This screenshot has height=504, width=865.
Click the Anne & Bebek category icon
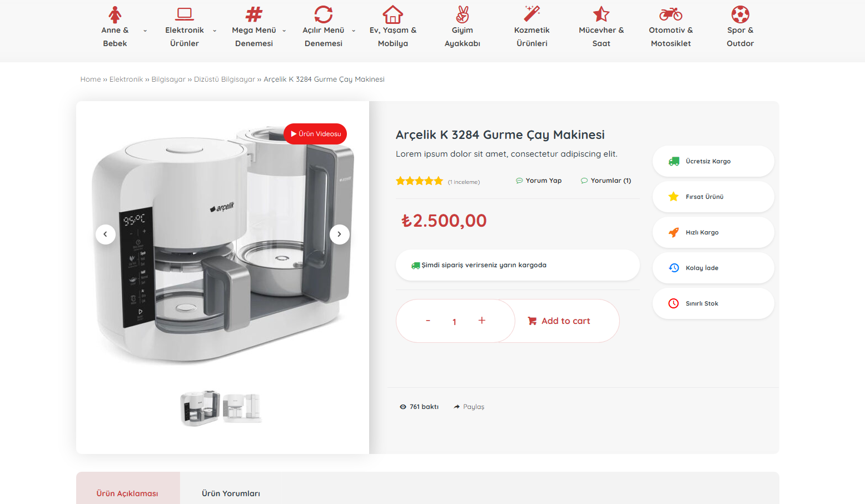pos(115,14)
